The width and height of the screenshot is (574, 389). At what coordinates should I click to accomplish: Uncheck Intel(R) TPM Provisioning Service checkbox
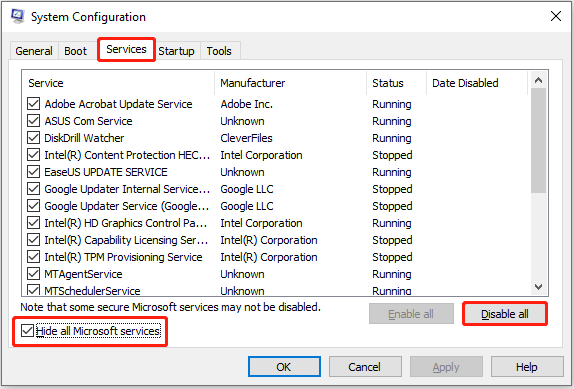33,257
